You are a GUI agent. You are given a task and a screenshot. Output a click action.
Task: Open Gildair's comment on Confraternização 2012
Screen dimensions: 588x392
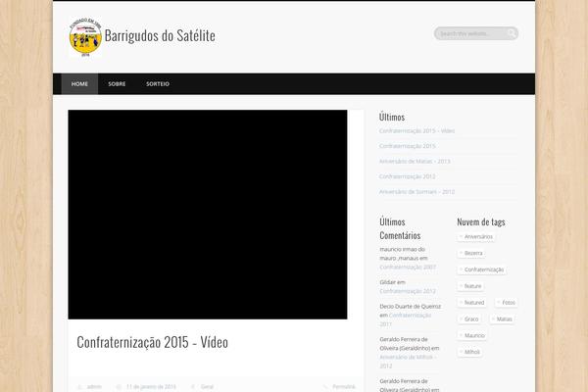(x=408, y=291)
